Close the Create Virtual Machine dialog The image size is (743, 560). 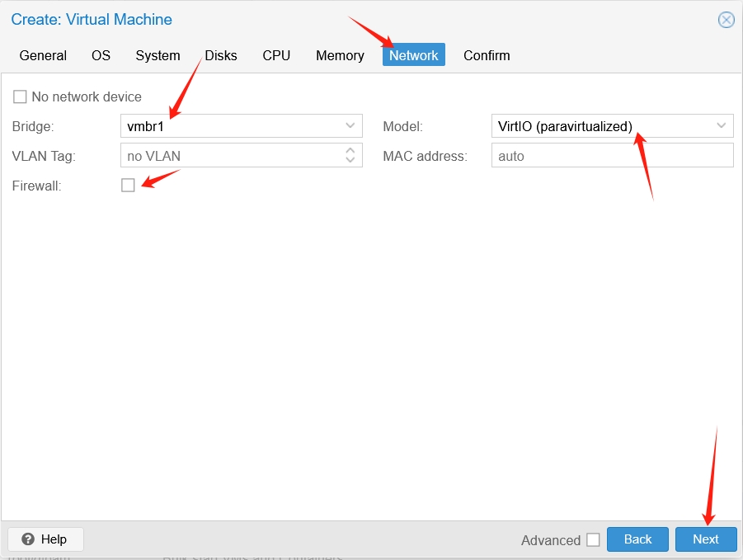point(726,20)
